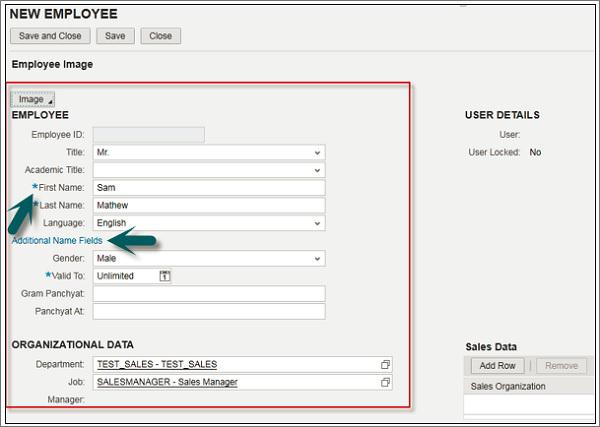The width and height of the screenshot is (600, 427).
Task: Open the Language dropdown list
Action: click(317, 223)
